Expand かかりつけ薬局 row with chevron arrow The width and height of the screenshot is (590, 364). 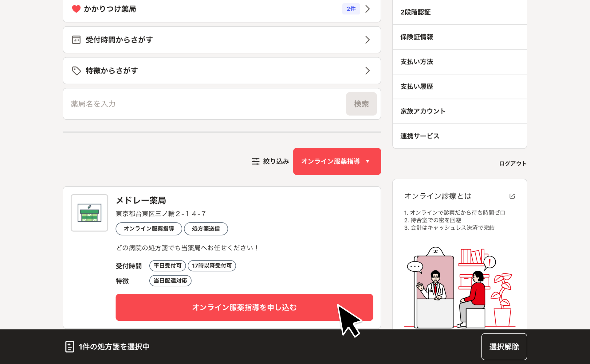pos(368,9)
